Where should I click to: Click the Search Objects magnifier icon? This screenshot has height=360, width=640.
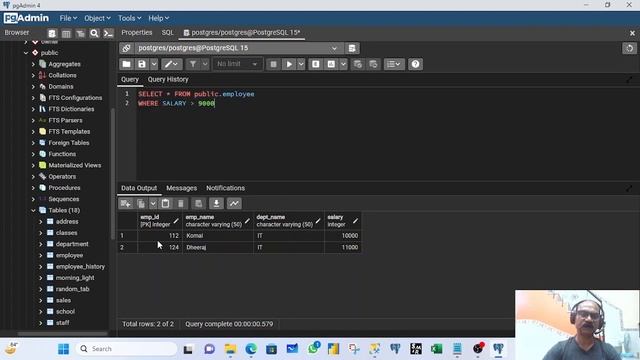[x=94, y=33]
